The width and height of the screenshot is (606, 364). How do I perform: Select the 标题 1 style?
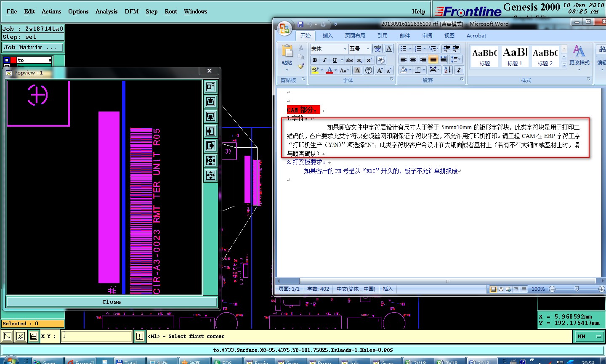515,56
